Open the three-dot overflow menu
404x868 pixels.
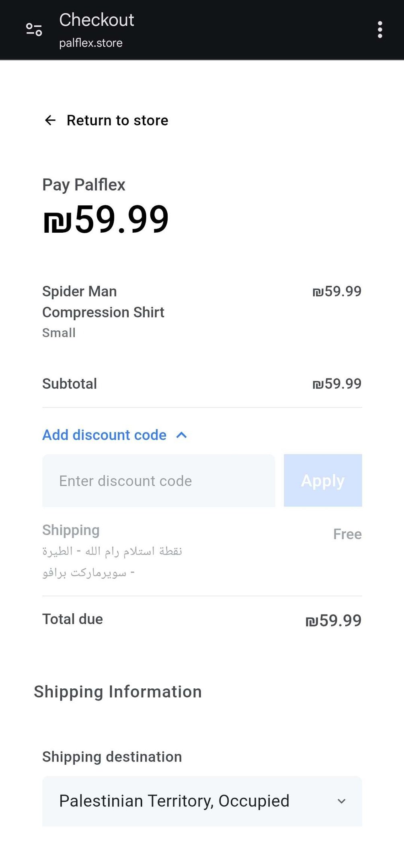(x=380, y=30)
